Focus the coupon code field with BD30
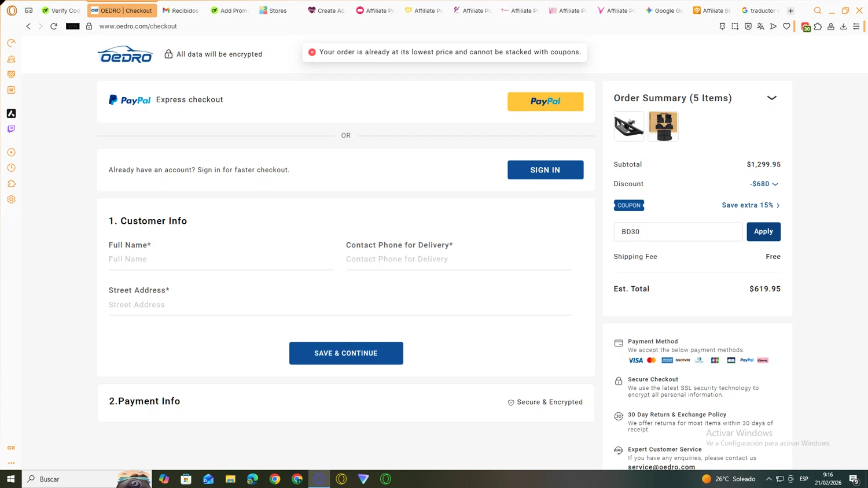The width and height of the screenshot is (868, 488). 678,231
